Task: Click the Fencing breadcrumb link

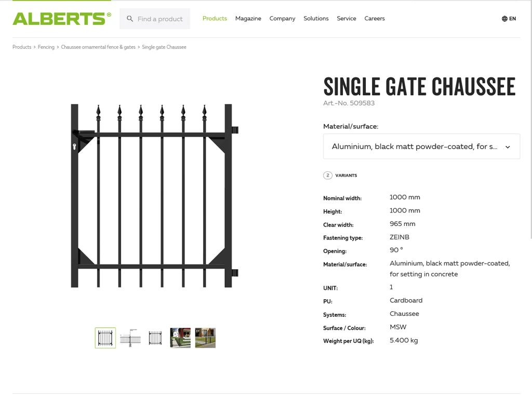Action: (46, 47)
